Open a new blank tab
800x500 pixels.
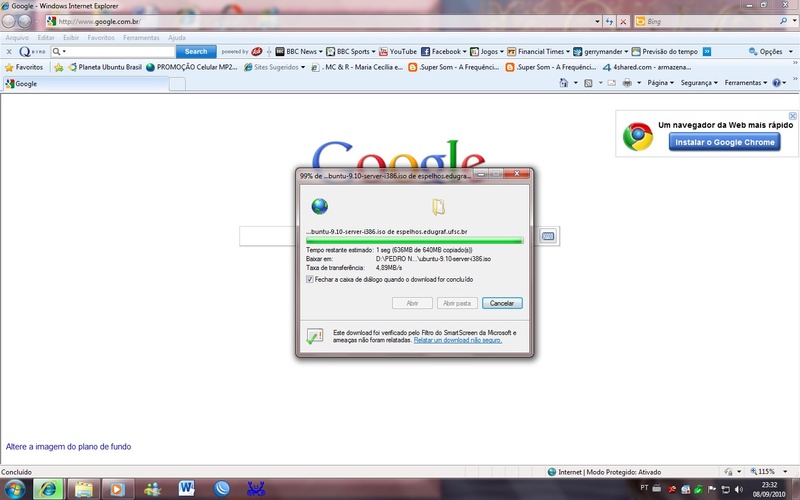(177, 84)
